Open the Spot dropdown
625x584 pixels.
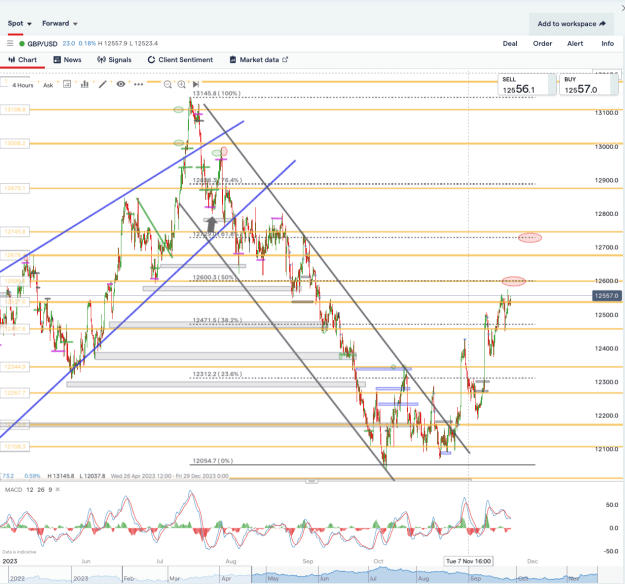coord(19,24)
